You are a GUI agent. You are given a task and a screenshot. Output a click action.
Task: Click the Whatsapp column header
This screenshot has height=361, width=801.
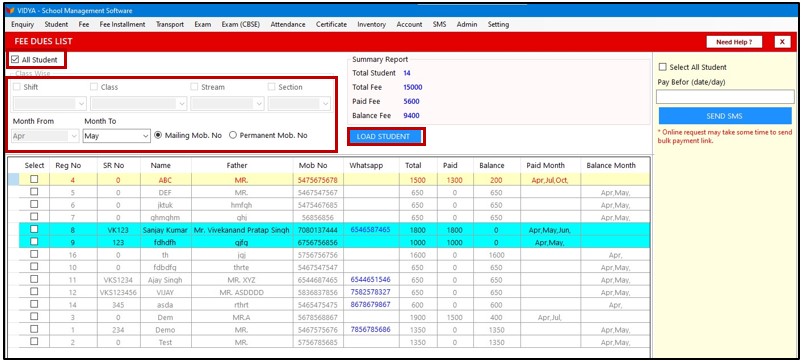pyautogui.click(x=366, y=165)
